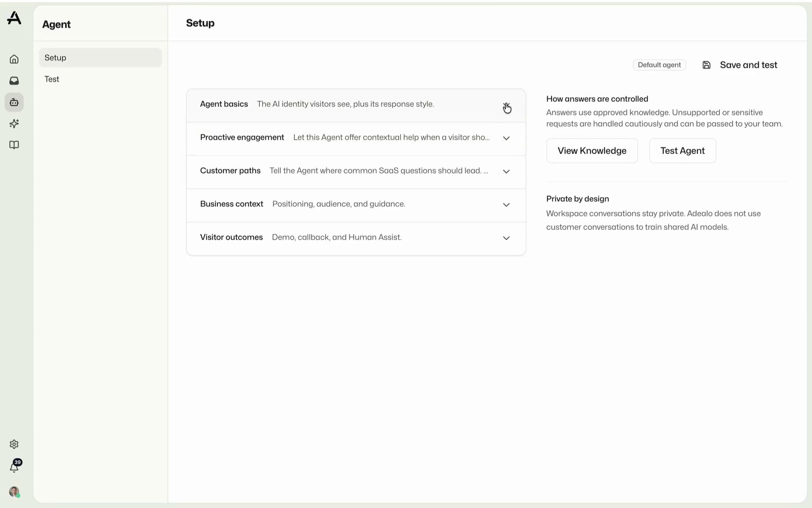Image resolution: width=812 pixels, height=508 pixels.
Task: Click the 'Proactive engagement' title text
Action: (x=242, y=138)
